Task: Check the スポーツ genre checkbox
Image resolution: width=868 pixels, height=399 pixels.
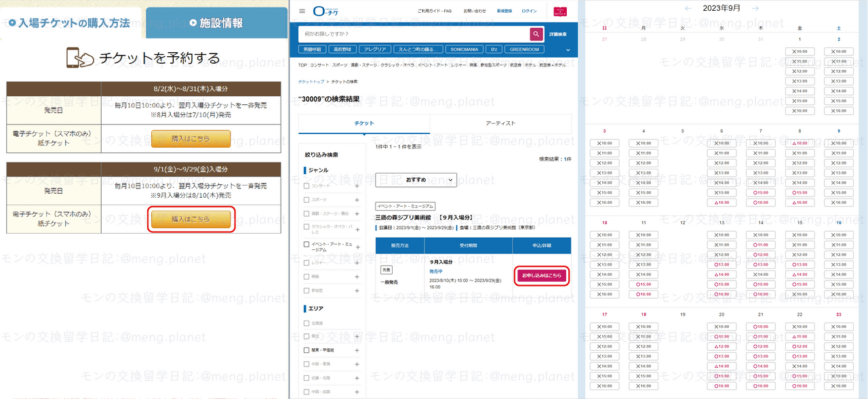Action: (307, 200)
